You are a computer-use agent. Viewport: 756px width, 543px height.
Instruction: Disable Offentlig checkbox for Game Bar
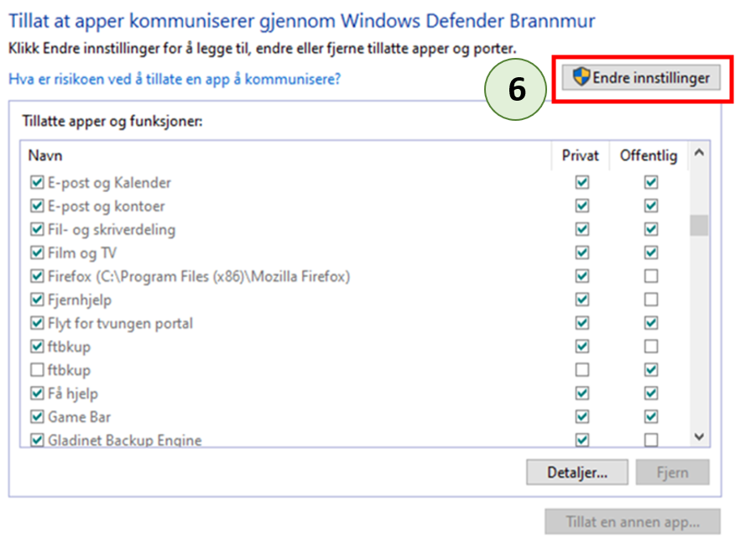click(650, 417)
